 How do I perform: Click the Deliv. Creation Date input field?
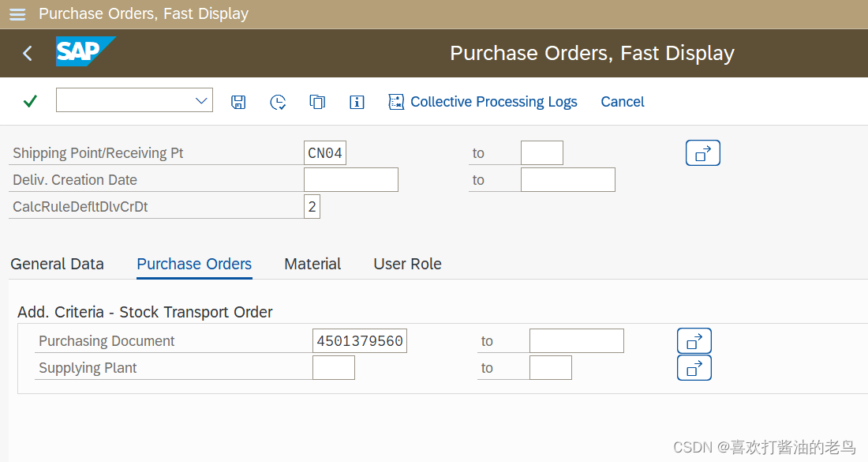point(350,179)
